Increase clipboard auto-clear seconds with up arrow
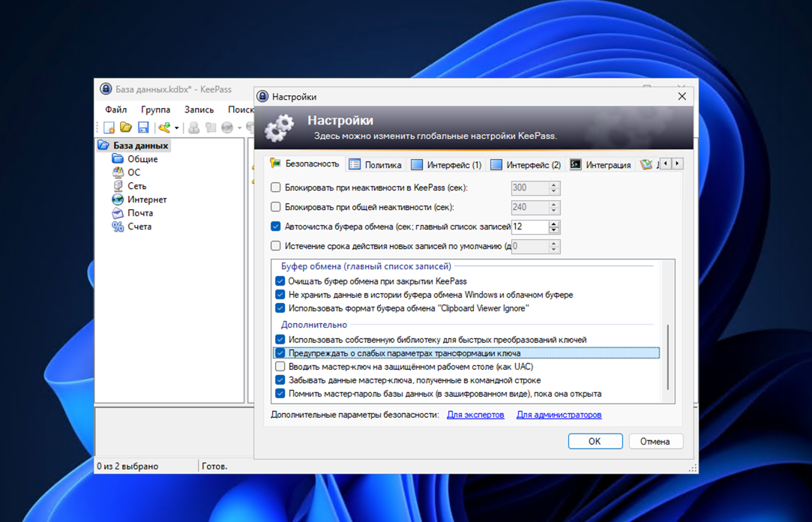Viewport: 812px width, 522px height. (554, 223)
